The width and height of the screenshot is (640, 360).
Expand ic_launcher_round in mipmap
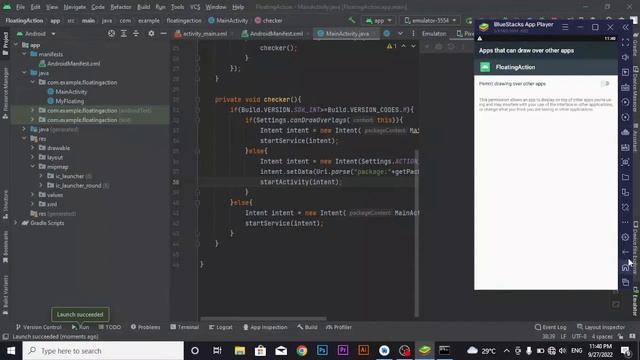[41, 185]
